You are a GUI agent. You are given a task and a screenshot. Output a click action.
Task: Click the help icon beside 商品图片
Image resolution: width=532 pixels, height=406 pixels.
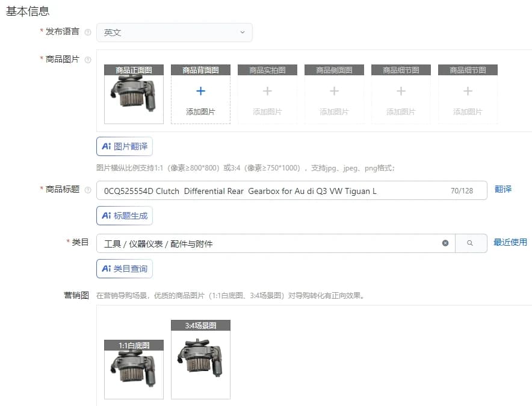click(x=88, y=60)
